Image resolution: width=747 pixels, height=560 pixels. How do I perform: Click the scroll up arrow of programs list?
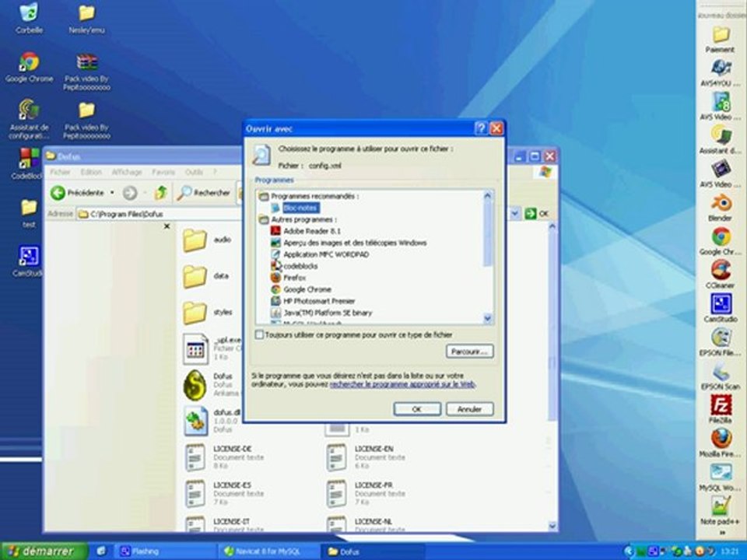point(487,195)
